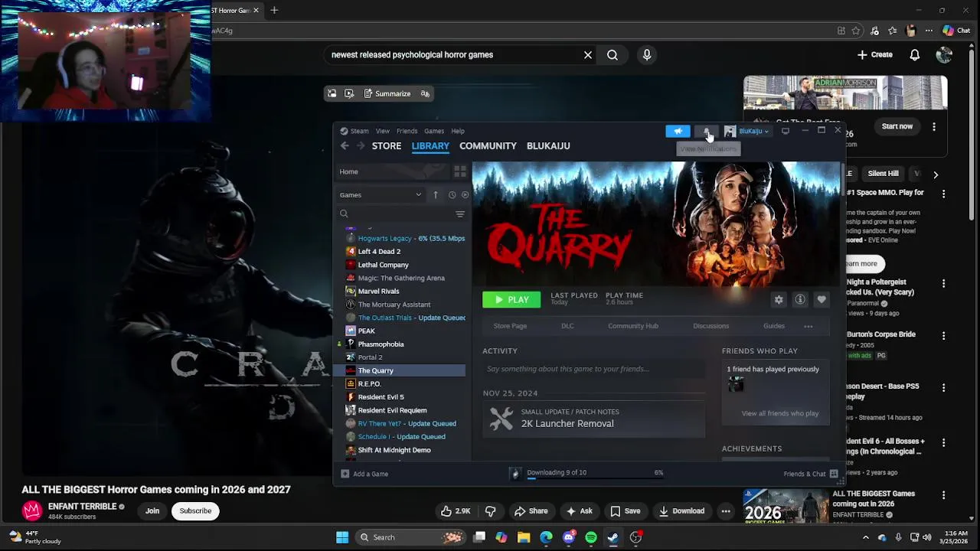Image resolution: width=980 pixels, height=551 pixels.
Task: Open Spotify from taskbar
Action: click(x=591, y=537)
